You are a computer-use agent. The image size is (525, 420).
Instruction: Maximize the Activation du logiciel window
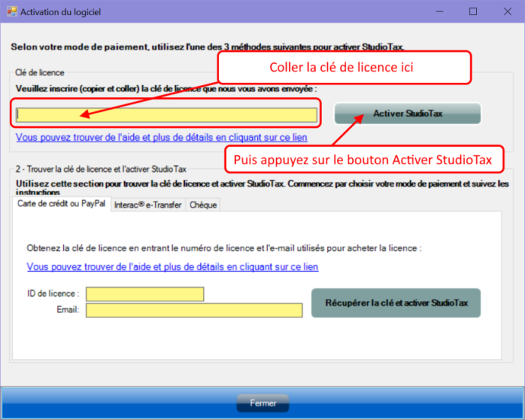click(x=473, y=11)
